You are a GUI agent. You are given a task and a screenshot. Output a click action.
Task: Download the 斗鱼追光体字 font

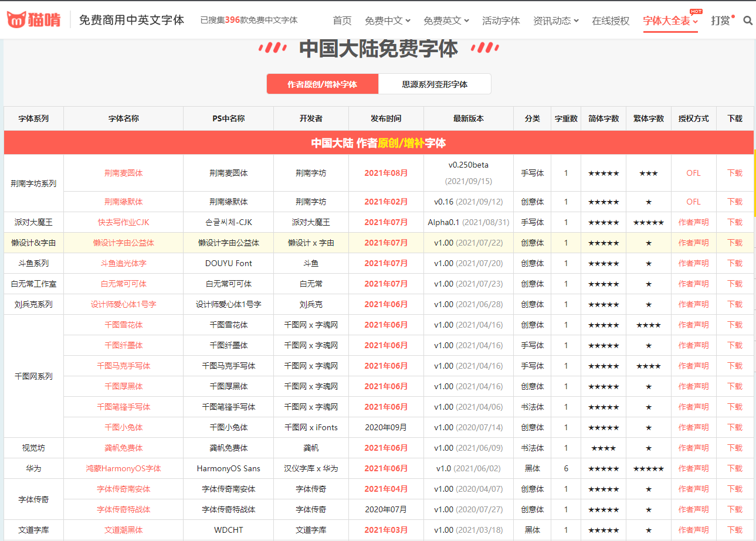click(x=734, y=263)
